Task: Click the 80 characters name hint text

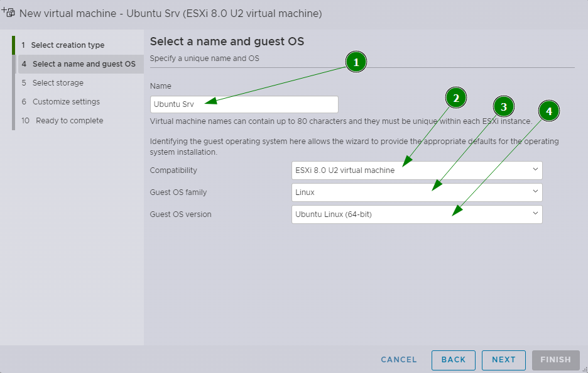Action: click(x=341, y=121)
